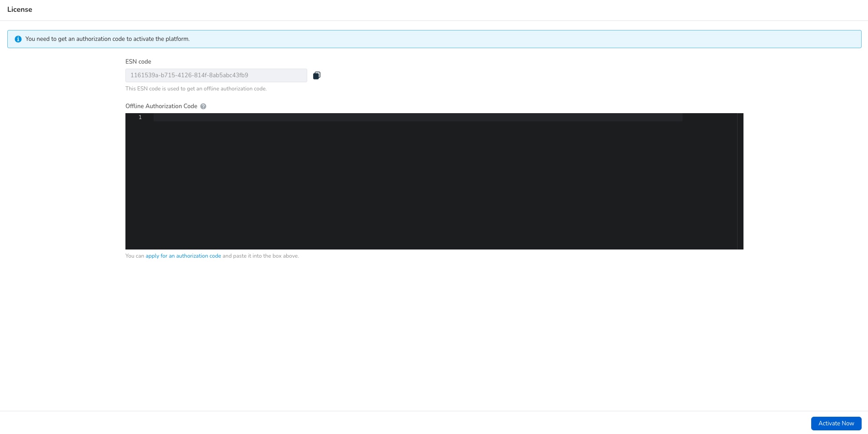
Task: Click the Offline Authorization Code label
Action: click(161, 106)
